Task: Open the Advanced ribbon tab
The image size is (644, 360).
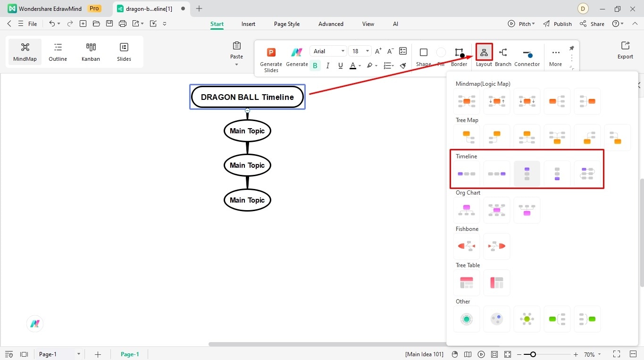Action: [331, 24]
